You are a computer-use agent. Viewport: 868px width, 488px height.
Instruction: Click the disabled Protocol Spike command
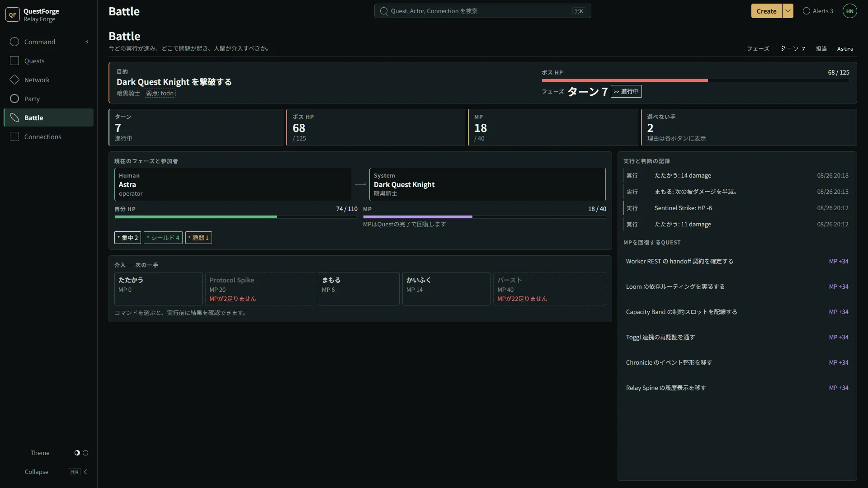[x=260, y=288]
